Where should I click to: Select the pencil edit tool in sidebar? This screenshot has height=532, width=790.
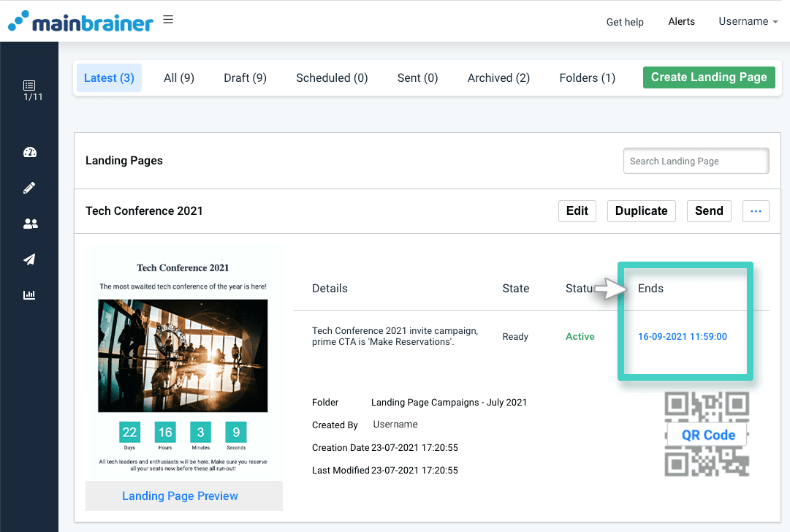click(x=30, y=187)
